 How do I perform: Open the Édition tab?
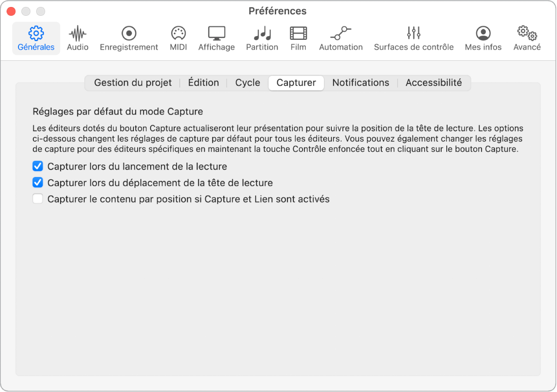(203, 83)
